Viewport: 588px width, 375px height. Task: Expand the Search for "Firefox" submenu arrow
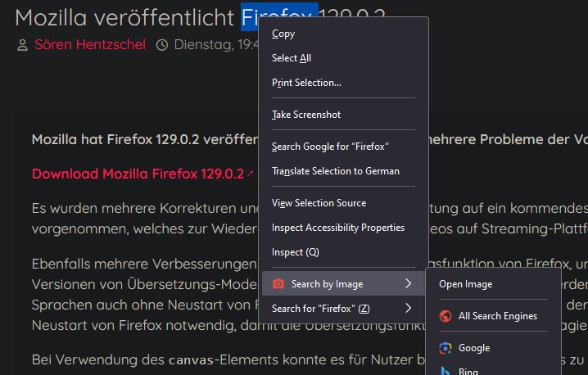pos(408,309)
